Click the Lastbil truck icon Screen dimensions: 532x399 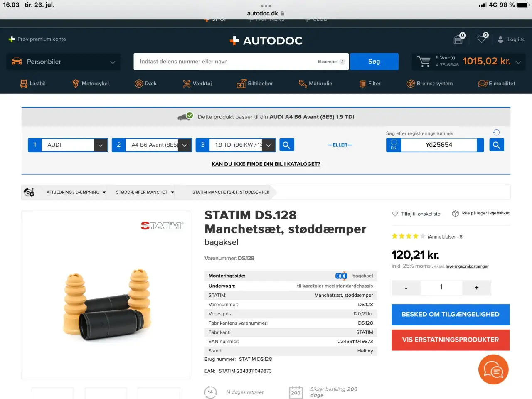(24, 84)
